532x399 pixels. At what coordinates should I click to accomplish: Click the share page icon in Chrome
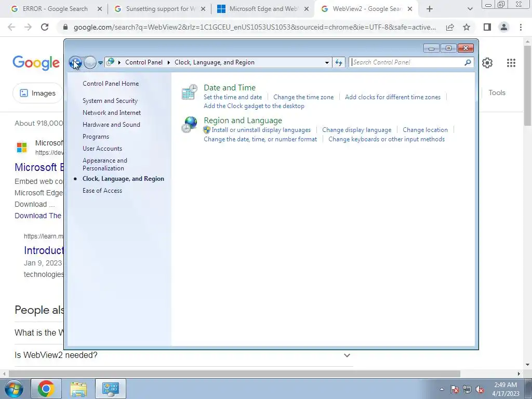pos(450,27)
